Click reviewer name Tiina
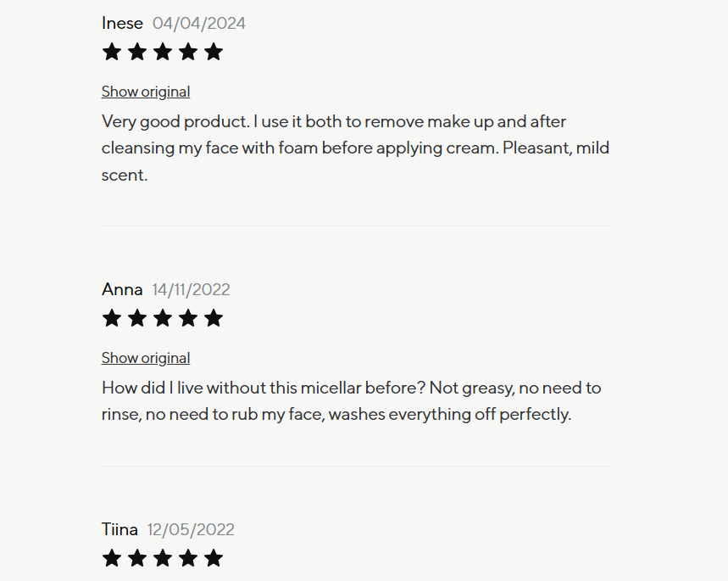Screen dimensions: 728x581 tap(119, 529)
